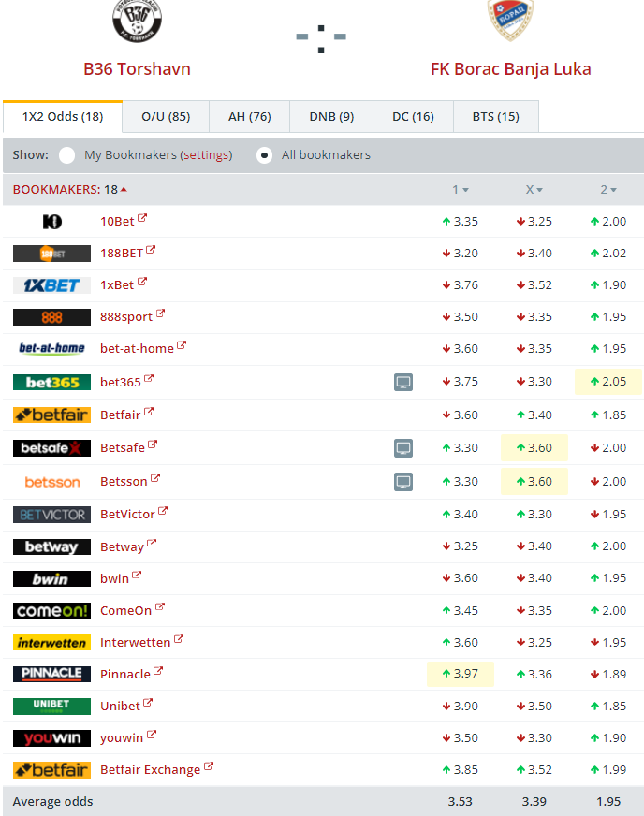
Task: Sort by away win odds column 2
Action: [608, 190]
